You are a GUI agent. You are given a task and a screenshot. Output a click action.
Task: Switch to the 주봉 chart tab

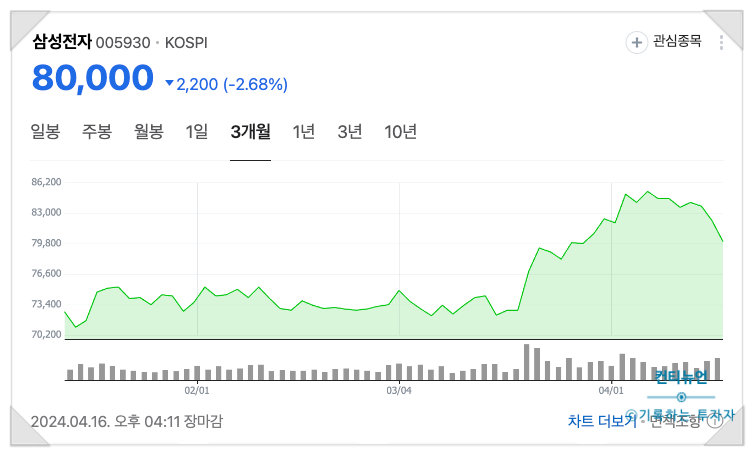click(x=97, y=131)
